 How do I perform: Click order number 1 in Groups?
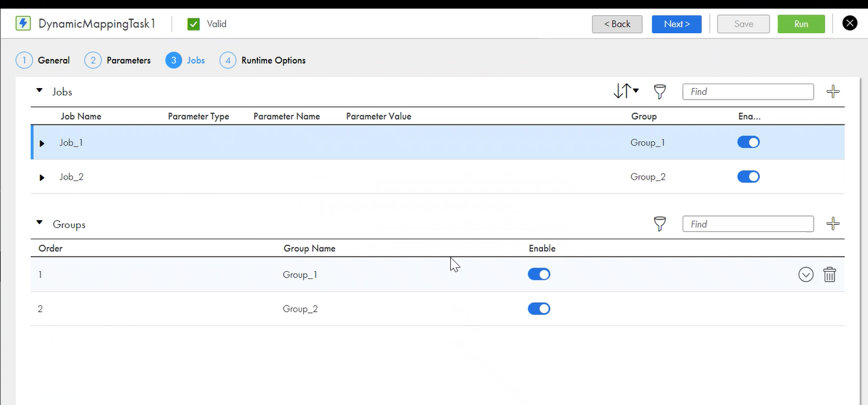point(40,274)
